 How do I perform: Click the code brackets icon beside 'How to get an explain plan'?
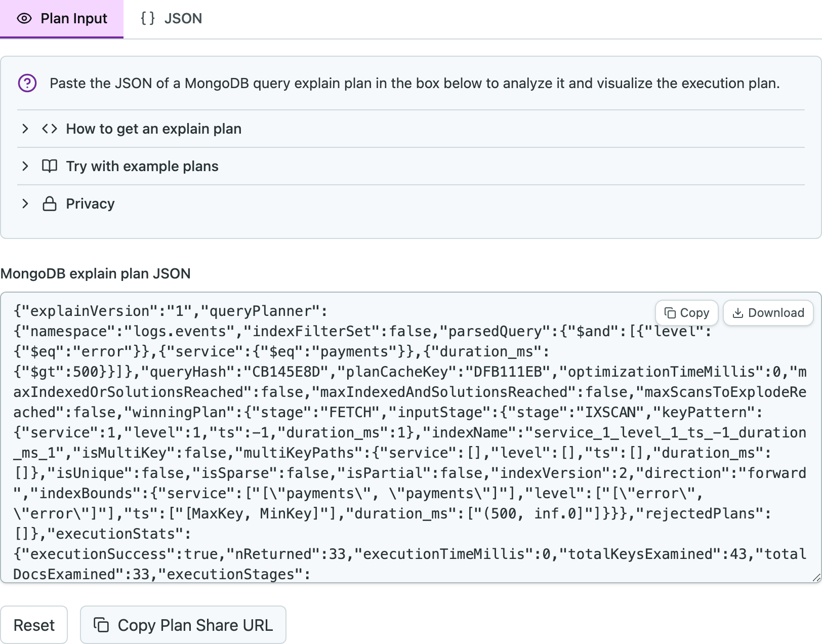(50, 129)
